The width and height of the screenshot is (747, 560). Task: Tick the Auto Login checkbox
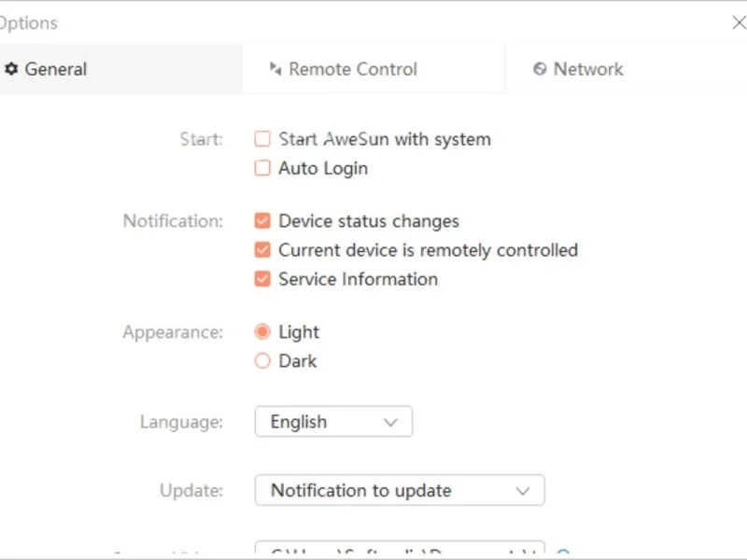[262, 169]
